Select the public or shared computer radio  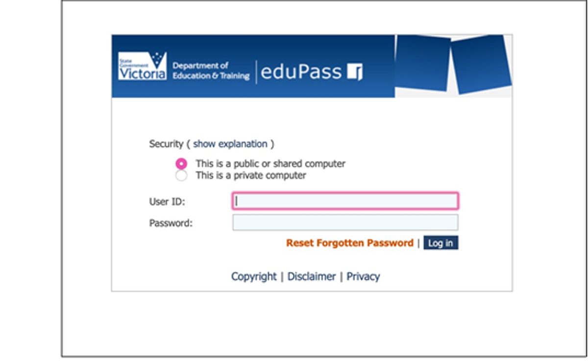click(181, 164)
